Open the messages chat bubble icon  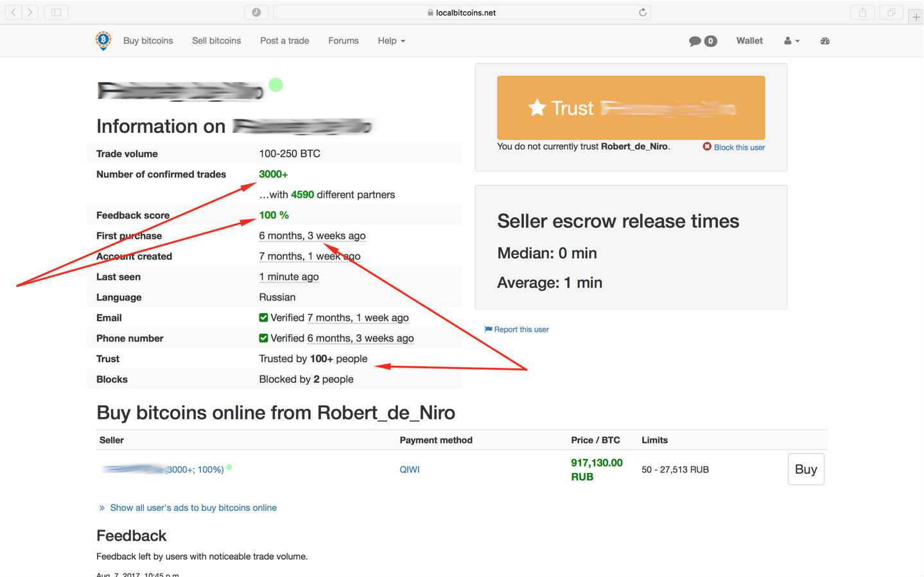695,41
